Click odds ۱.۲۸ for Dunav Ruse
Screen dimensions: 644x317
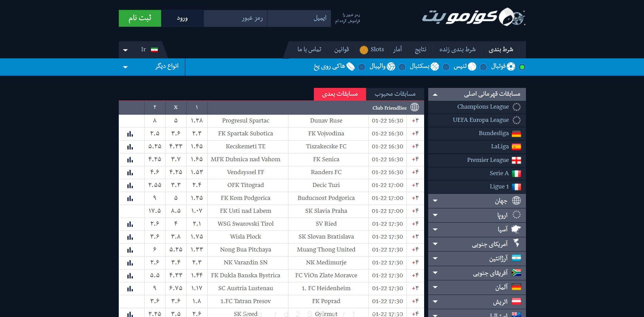[x=197, y=121]
